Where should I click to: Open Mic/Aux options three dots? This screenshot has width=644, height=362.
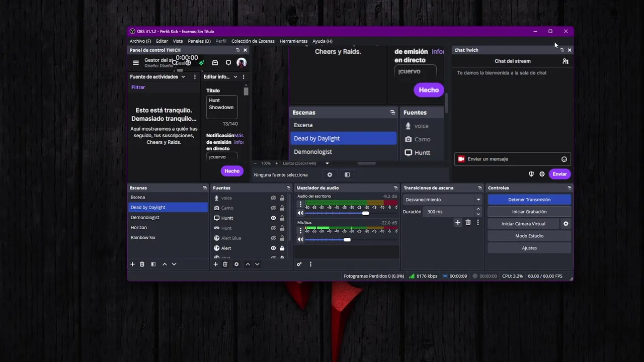pyautogui.click(x=300, y=231)
